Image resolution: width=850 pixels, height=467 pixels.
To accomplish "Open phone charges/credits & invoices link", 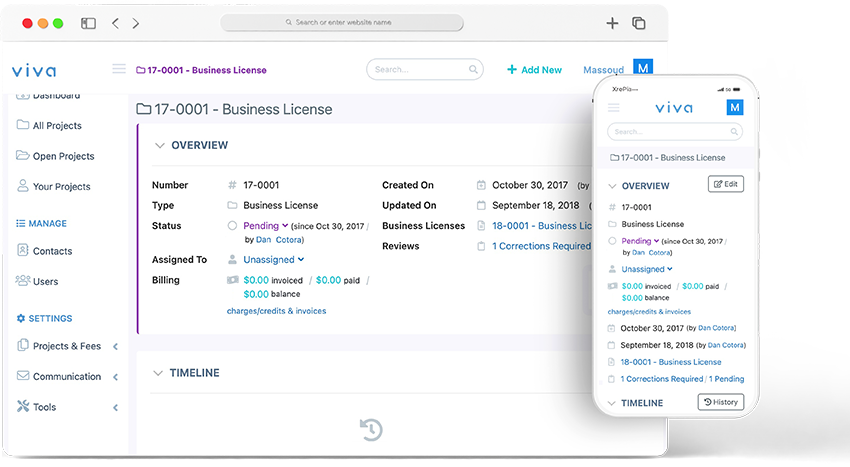I will tap(649, 311).
